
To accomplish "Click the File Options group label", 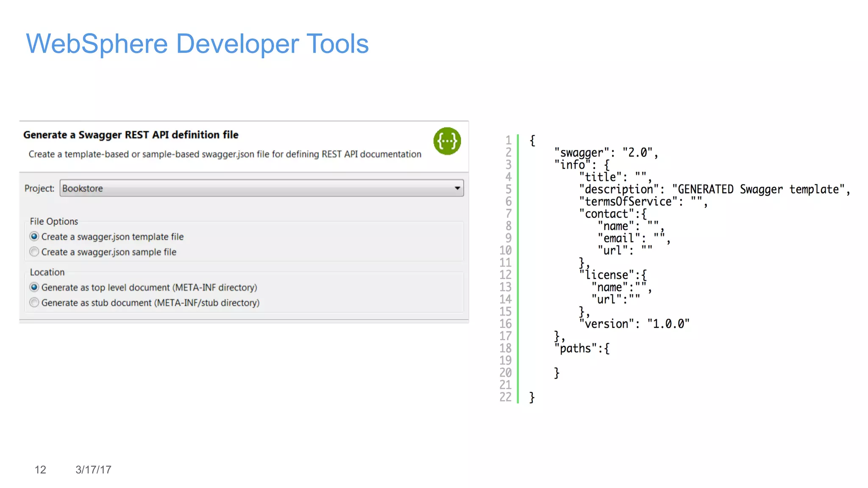I will click(54, 221).
